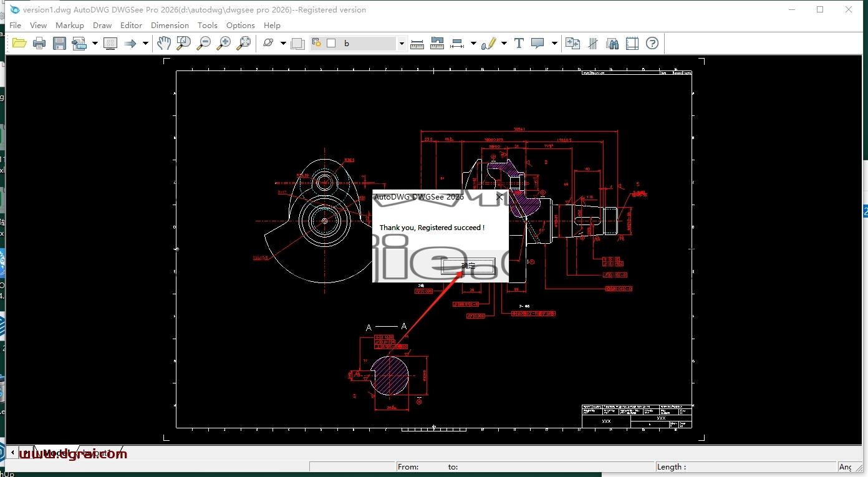Image resolution: width=868 pixels, height=477 pixels.
Task: Open the View menu
Action: 38,26
